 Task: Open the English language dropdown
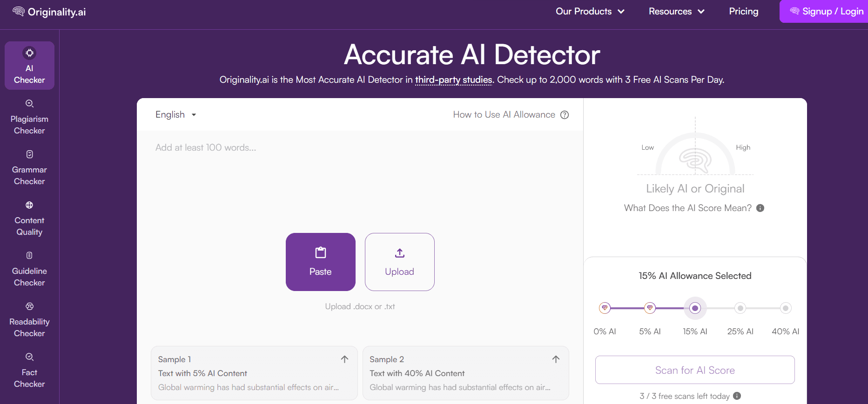click(x=176, y=115)
